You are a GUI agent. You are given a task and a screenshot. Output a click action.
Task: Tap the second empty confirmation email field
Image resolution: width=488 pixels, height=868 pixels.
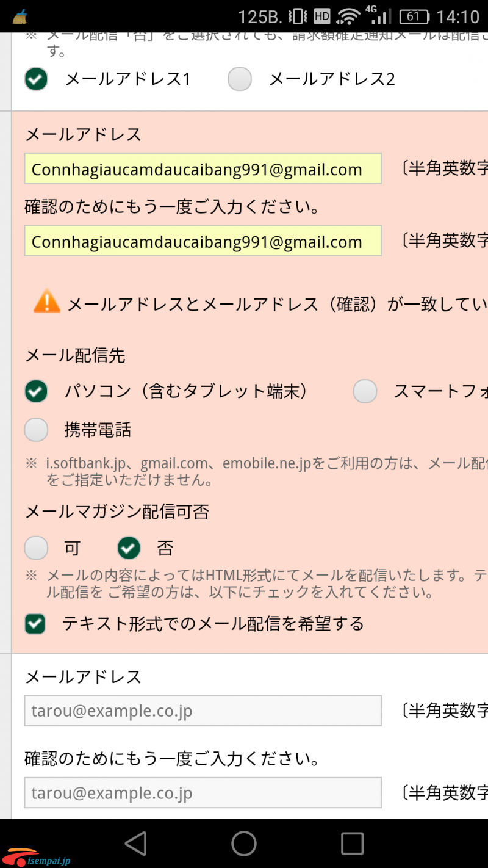tap(203, 792)
